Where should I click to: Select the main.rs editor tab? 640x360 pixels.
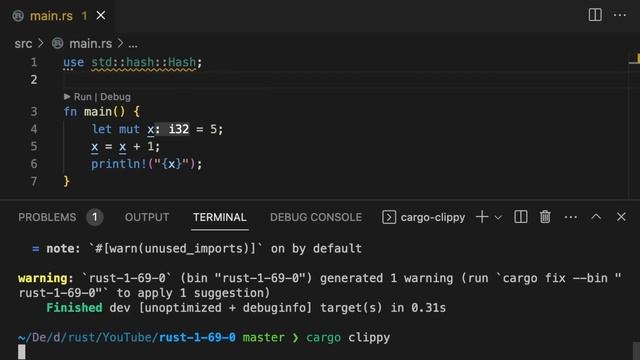(58, 16)
